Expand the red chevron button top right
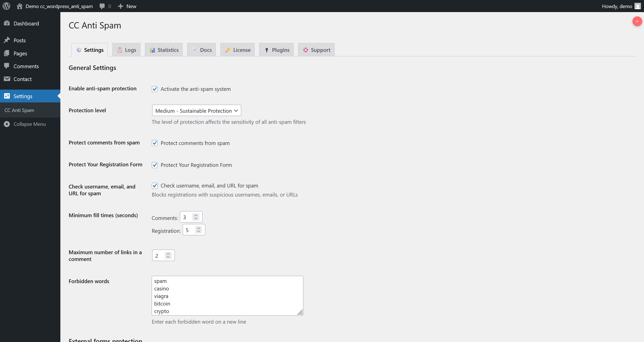 637,21
